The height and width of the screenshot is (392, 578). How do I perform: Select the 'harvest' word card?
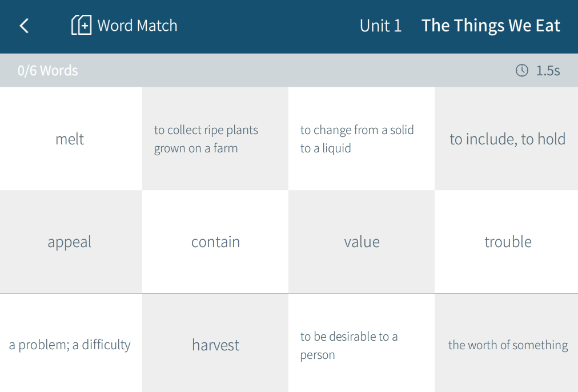[x=215, y=345]
